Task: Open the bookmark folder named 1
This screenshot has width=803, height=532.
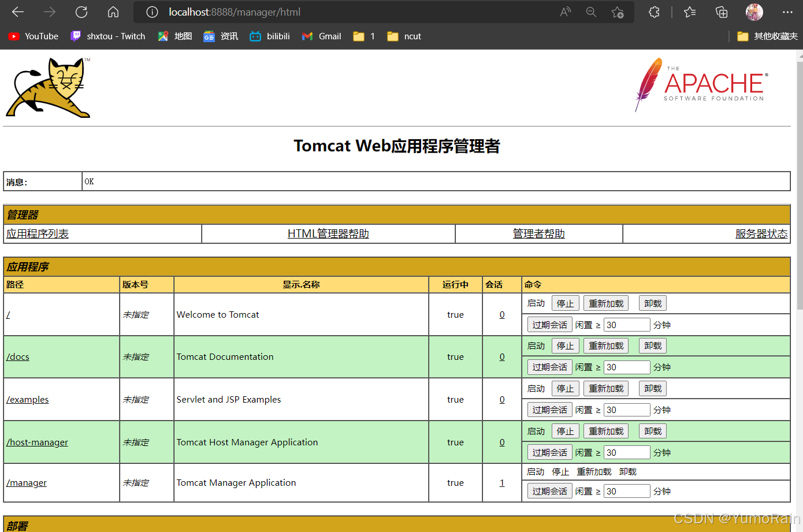Action: tap(364, 36)
